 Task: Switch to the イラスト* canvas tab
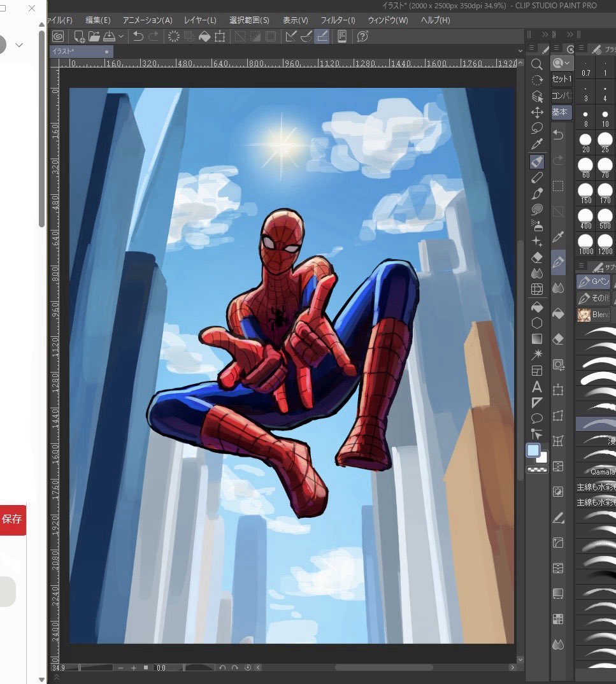tap(81, 52)
